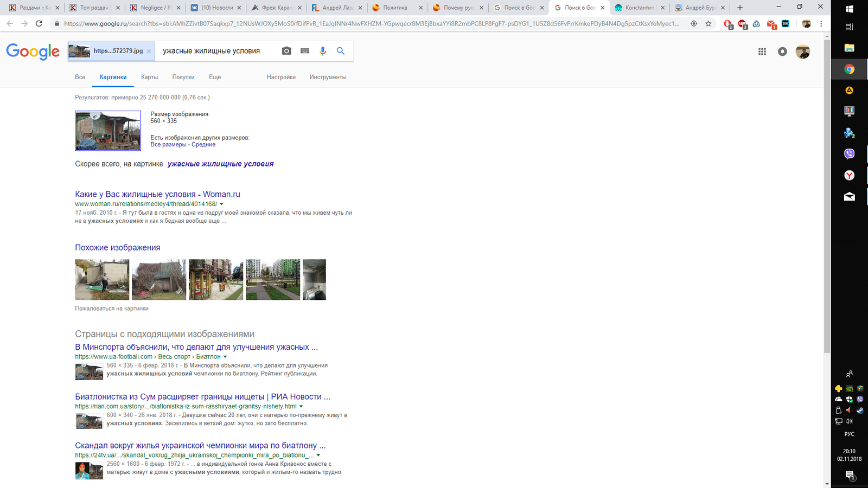Remove the uploaded image chip from search
Image resolution: width=868 pixels, height=488 pixels.
(x=149, y=52)
